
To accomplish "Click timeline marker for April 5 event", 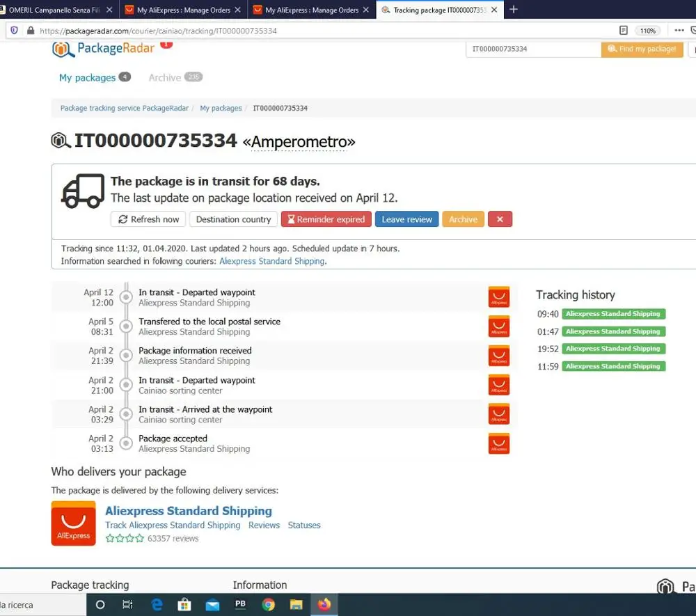I will [126, 326].
